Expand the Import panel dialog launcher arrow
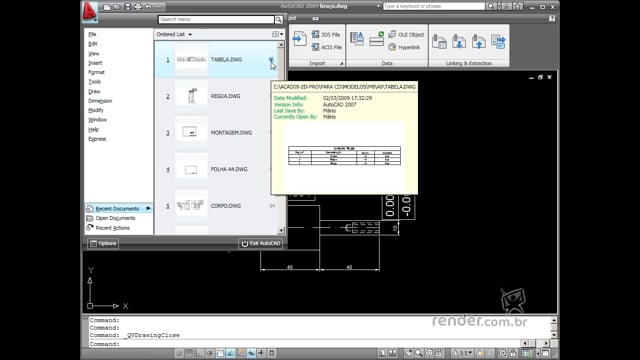The image size is (640, 360). click(x=342, y=63)
